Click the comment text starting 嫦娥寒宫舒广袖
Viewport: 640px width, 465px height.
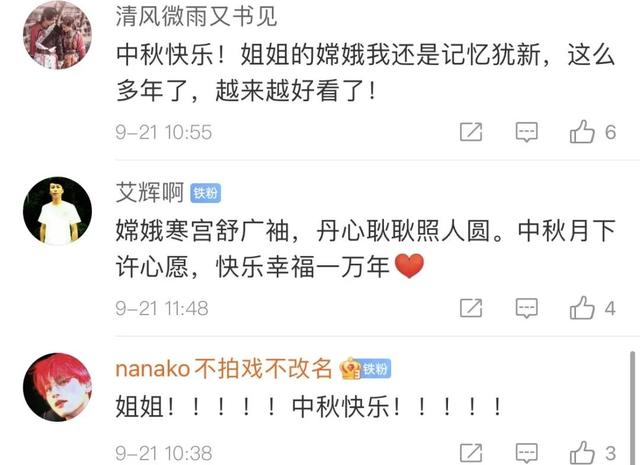pos(365,249)
